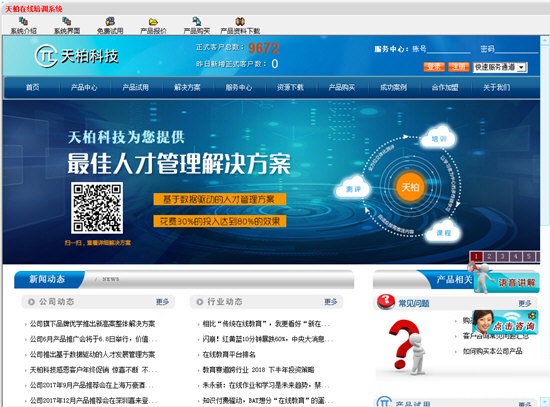This screenshot has height=407, width=550.
Task: Select banner slide 3 indicator
Action: pyautogui.click(x=502, y=256)
